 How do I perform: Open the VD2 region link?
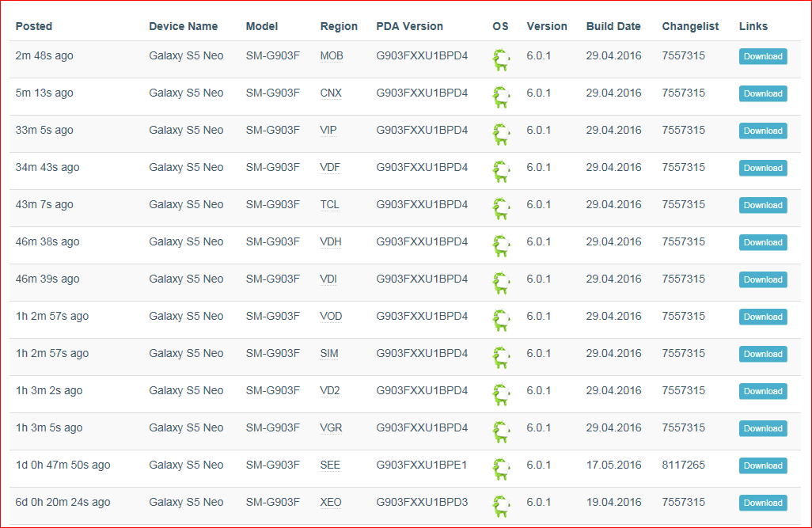(x=330, y=392)
